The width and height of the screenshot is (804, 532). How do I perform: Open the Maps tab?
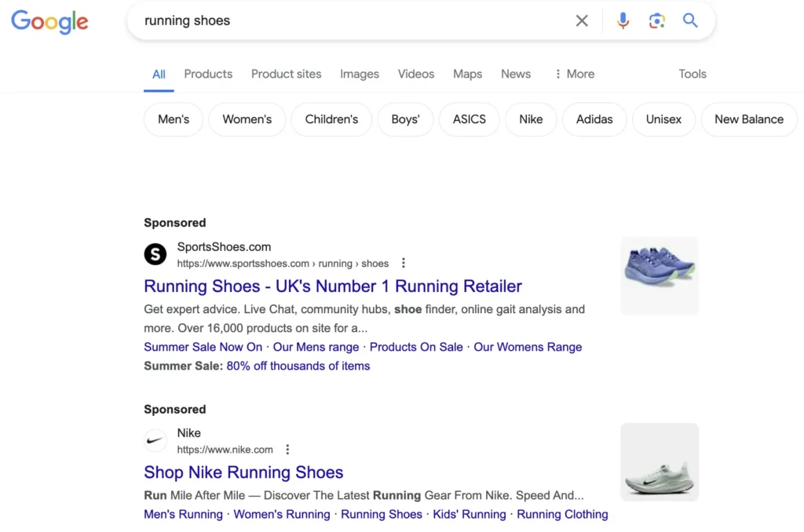467,74
